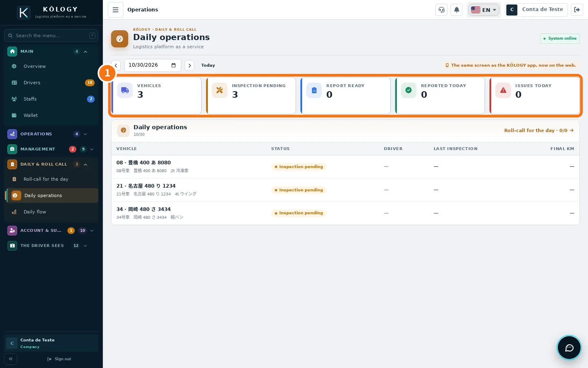Collapse the MAIN menu section
588x368 pixels.
51,52
